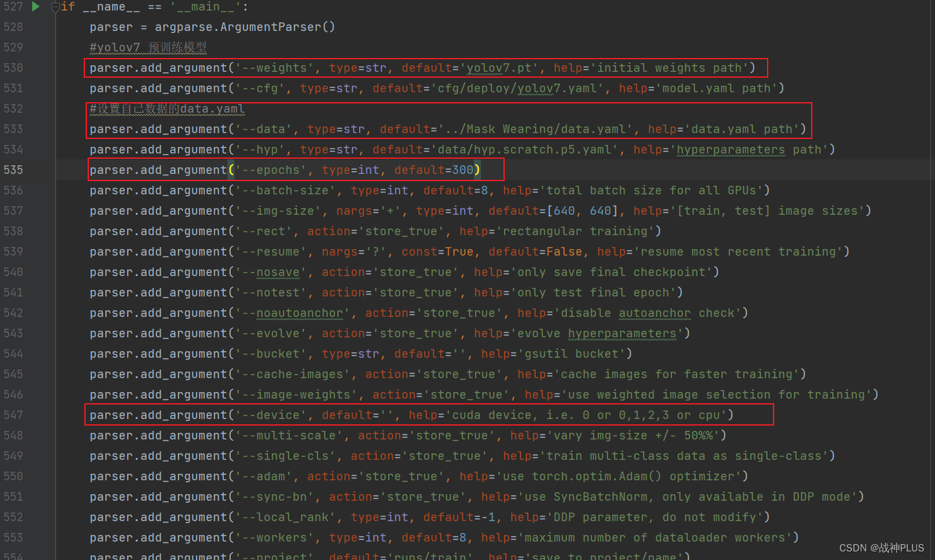Viewport: 935px width, 560px height.
Task: Click the '--workers' argument string
Action: coord(275,538)
